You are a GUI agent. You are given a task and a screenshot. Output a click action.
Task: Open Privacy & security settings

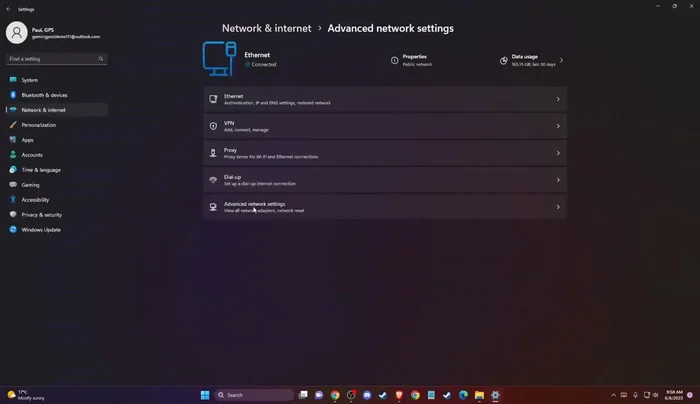56,215
